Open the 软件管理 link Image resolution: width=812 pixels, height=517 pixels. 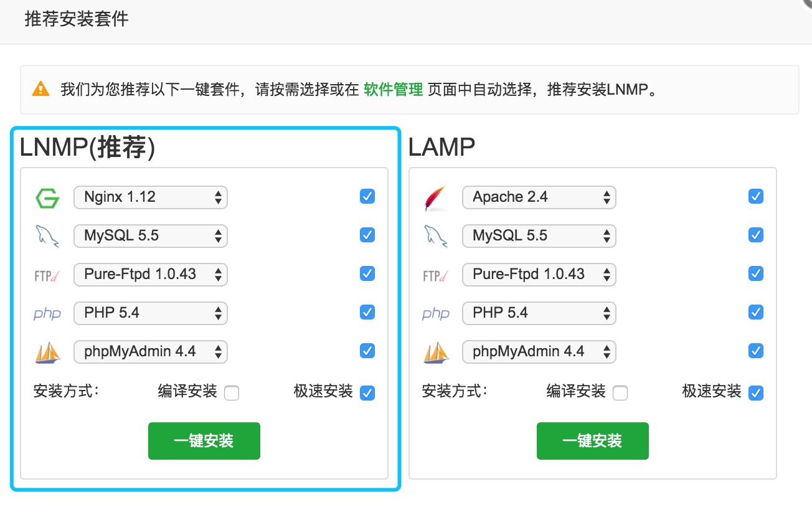coord(394,89)
